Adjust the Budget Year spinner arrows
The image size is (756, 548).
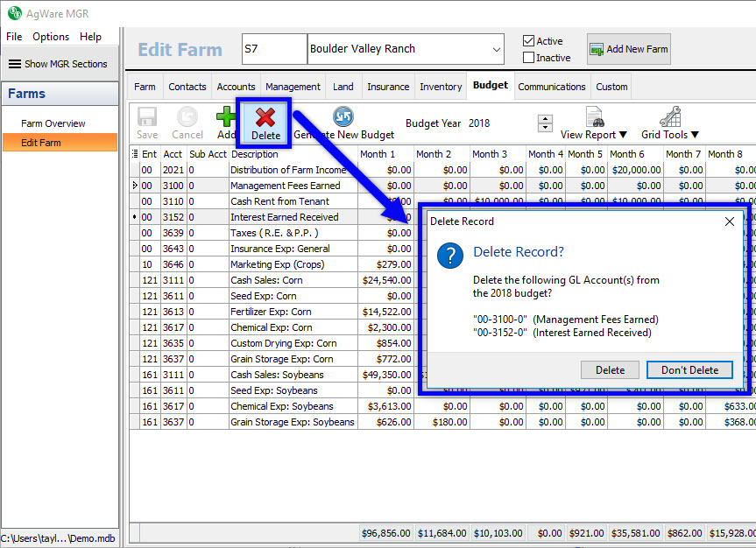point(545,123)
